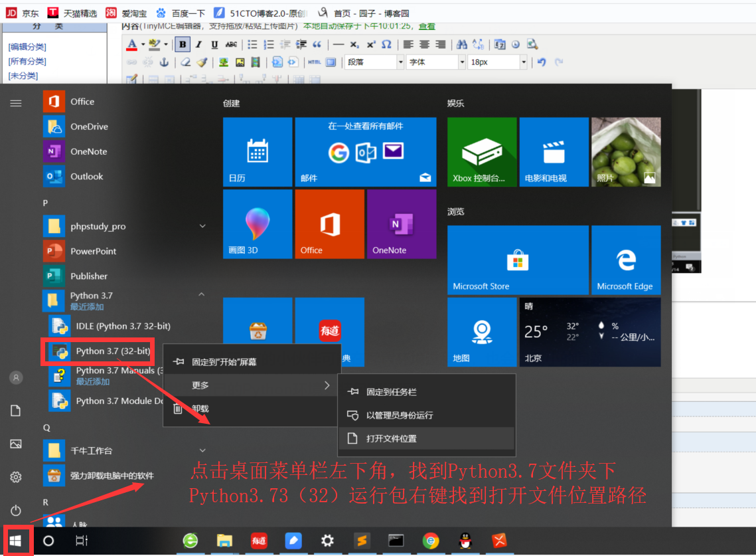Open the 段落 paragraph format dropdown
756x556 pixels.
click(x=374, y=62)
